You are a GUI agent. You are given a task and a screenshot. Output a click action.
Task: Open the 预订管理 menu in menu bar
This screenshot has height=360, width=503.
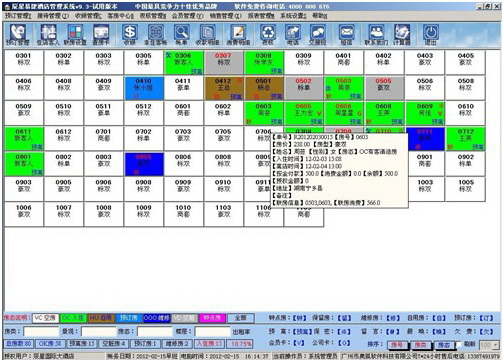tap(18, 16)
